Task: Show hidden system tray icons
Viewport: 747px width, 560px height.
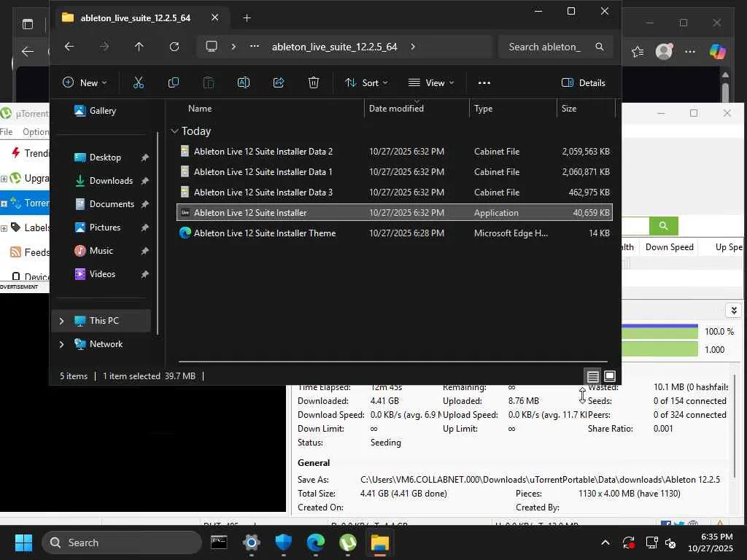Action: (605, 542)
